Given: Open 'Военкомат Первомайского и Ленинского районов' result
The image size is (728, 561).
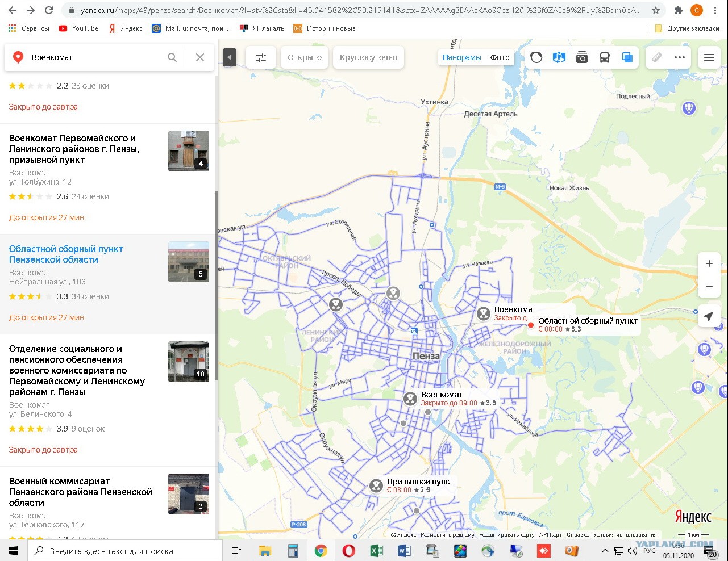Looking at the screenshot, I should 74,149.
